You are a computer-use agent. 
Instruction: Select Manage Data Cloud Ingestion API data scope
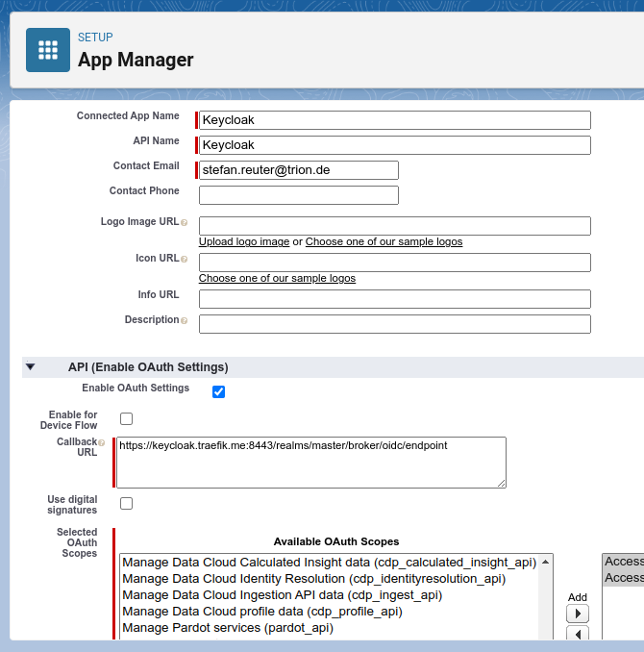(330, 595)
